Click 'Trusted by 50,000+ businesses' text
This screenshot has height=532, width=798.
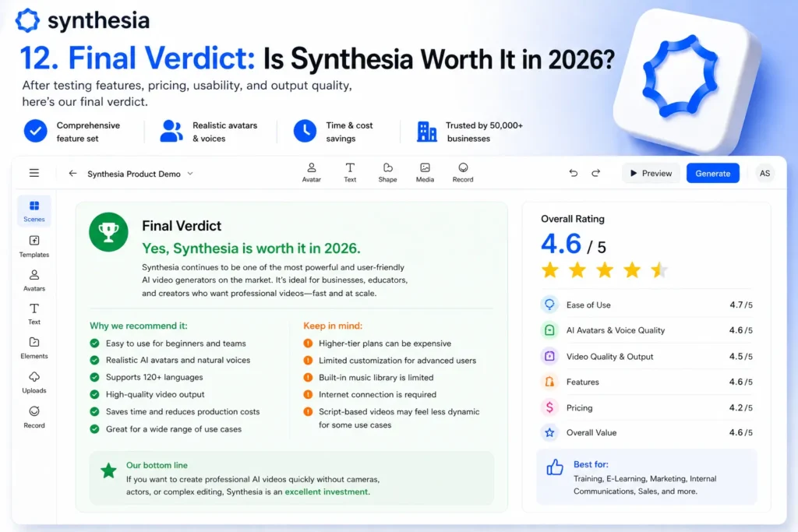484,132
